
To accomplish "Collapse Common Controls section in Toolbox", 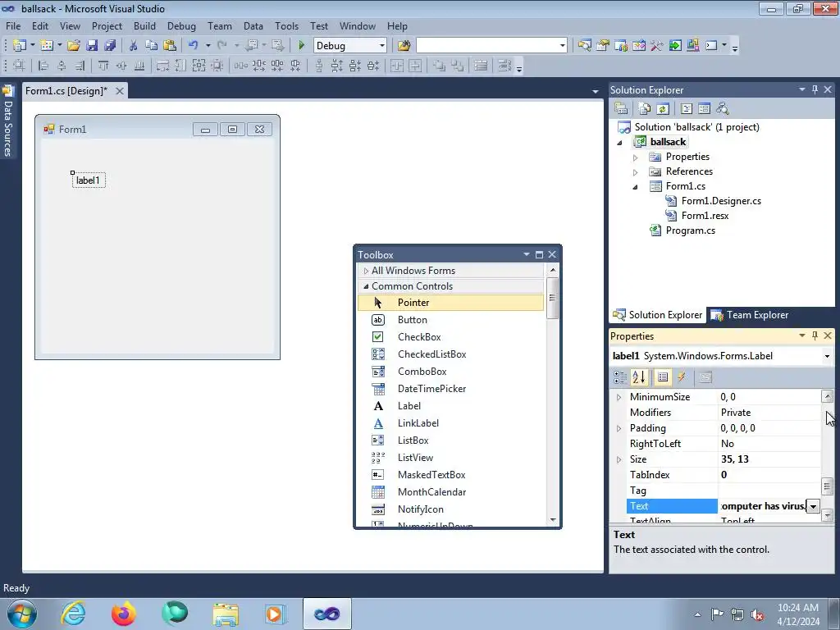I will (x=366, y=286).
